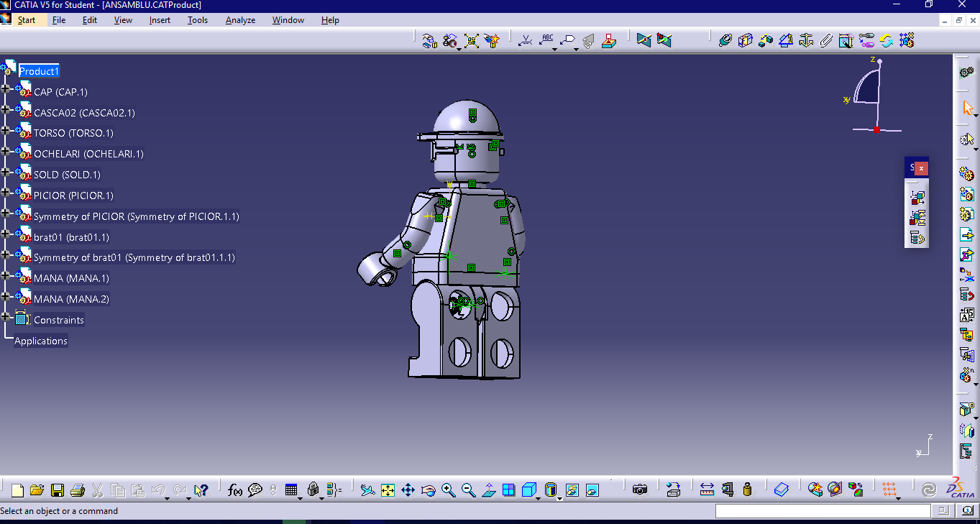Open the Help menu
980x524 pixels.
330,20
